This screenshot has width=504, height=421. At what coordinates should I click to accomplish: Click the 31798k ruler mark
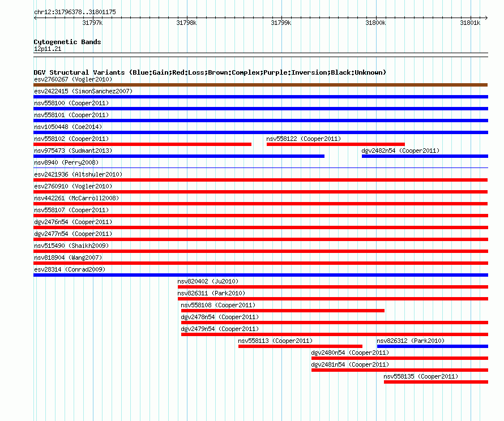click(x=186, y=23)
